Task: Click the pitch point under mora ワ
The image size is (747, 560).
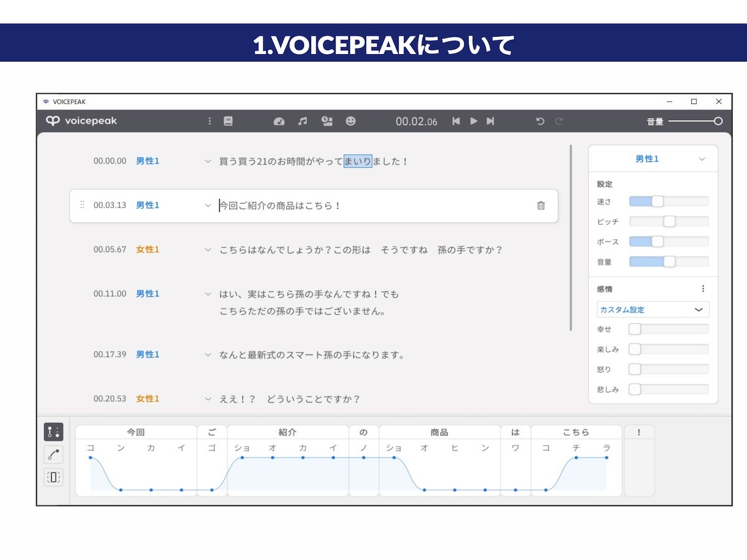Action: pos(515,490)
